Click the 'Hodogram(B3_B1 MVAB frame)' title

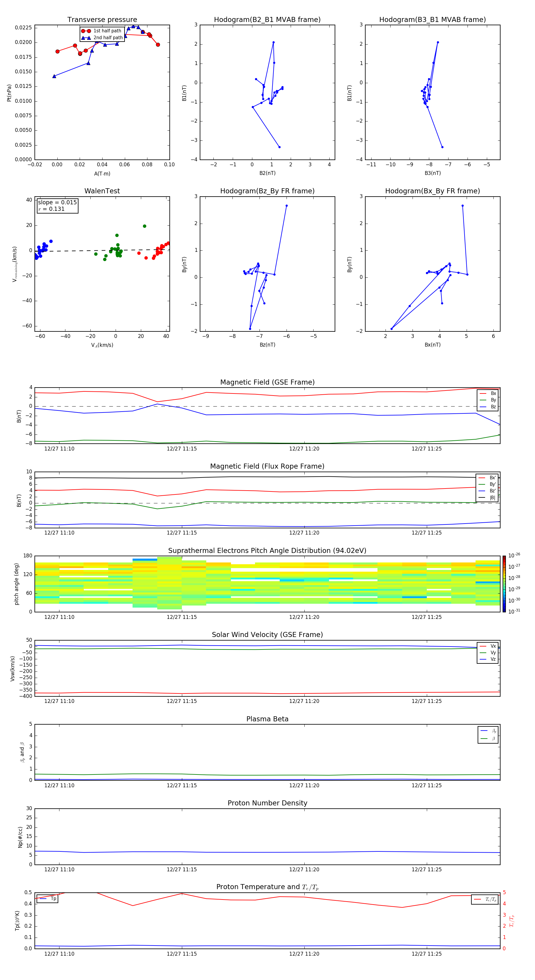coord(432,20)
